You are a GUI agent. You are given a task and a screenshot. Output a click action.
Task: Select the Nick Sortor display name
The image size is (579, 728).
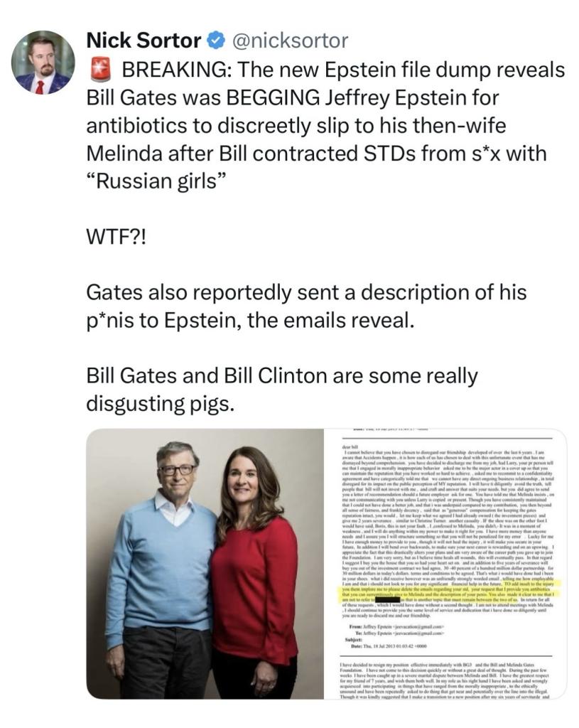pyautogui.click(x=144, y=41)
